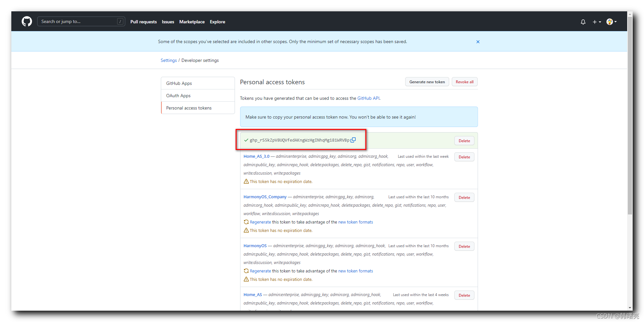
Task: Click the Regenerate icon for the HarmonyOS token
Action: tap(246, 271)
